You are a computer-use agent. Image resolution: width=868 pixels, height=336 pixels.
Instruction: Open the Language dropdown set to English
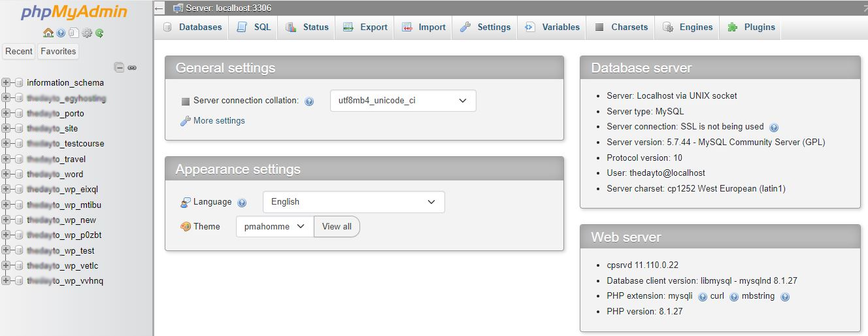[353, 202]
